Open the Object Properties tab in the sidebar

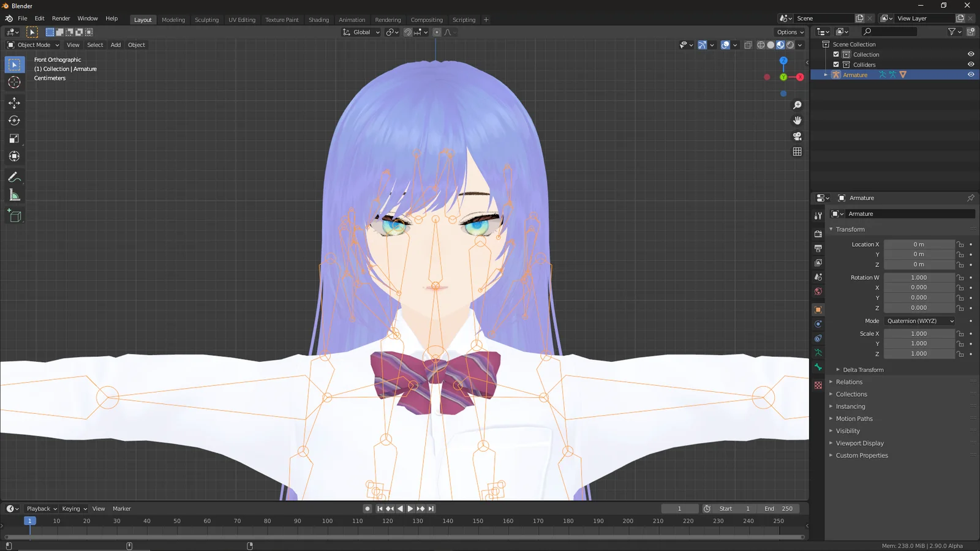click(x=818, y=309)
